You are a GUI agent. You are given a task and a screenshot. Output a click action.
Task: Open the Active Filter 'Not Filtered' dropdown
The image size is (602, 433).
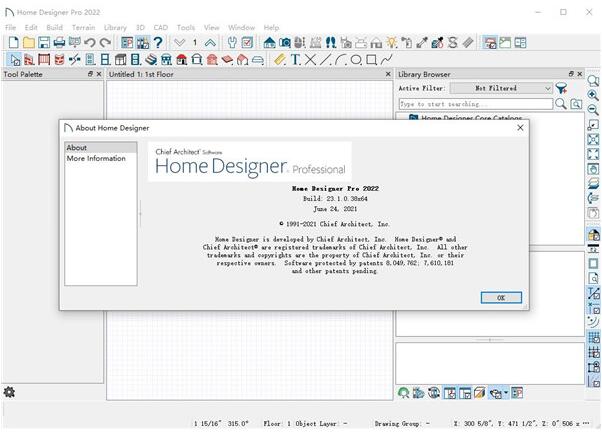(x=501, y=88)
